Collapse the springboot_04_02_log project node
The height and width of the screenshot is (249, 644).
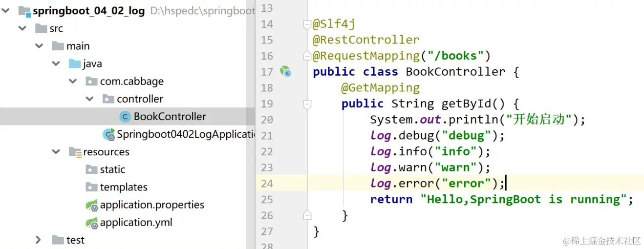coord(5,11)
